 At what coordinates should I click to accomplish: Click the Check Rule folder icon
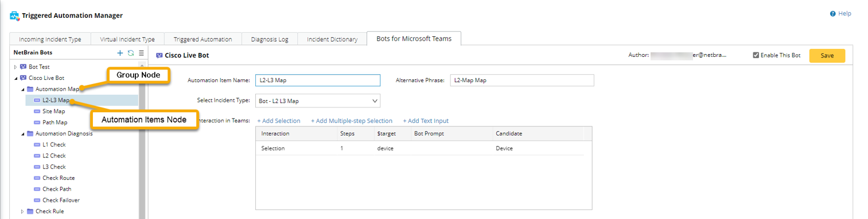(30, 211)
